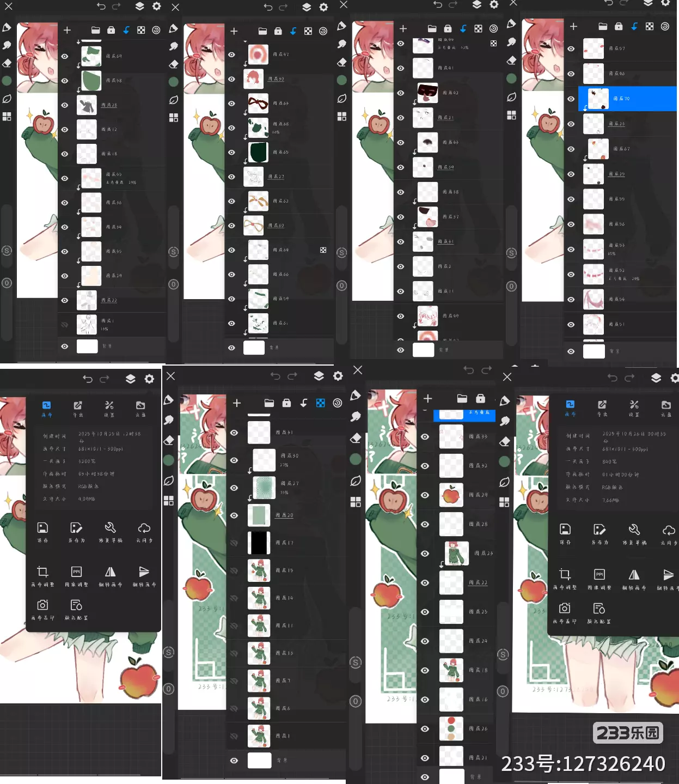This screenshot has height=784, width=679.
Task: Click green color circle in second bottom screenshot
Action: 169,460
